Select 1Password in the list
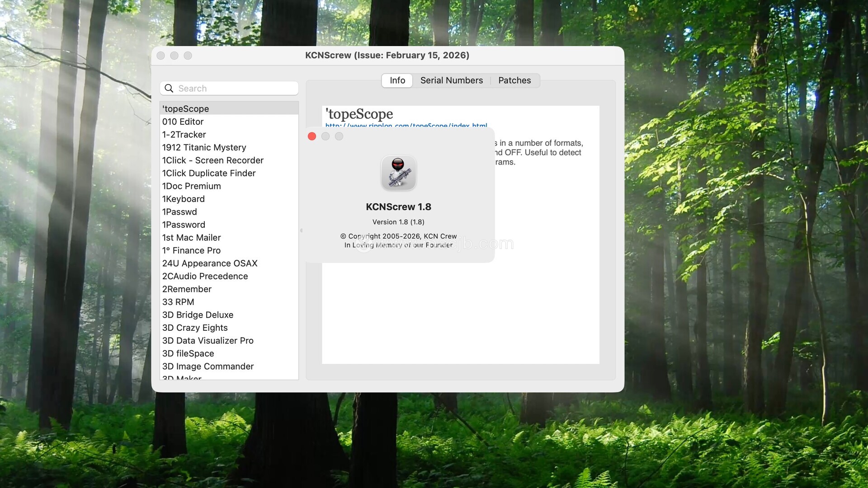Viewport: 868px width, 488px height. coord(184,225)
